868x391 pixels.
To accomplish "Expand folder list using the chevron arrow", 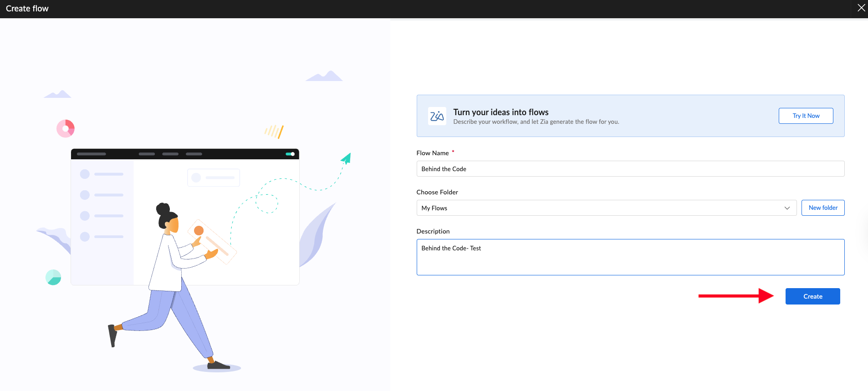I will pyautogui.click(x=787, y=208).
